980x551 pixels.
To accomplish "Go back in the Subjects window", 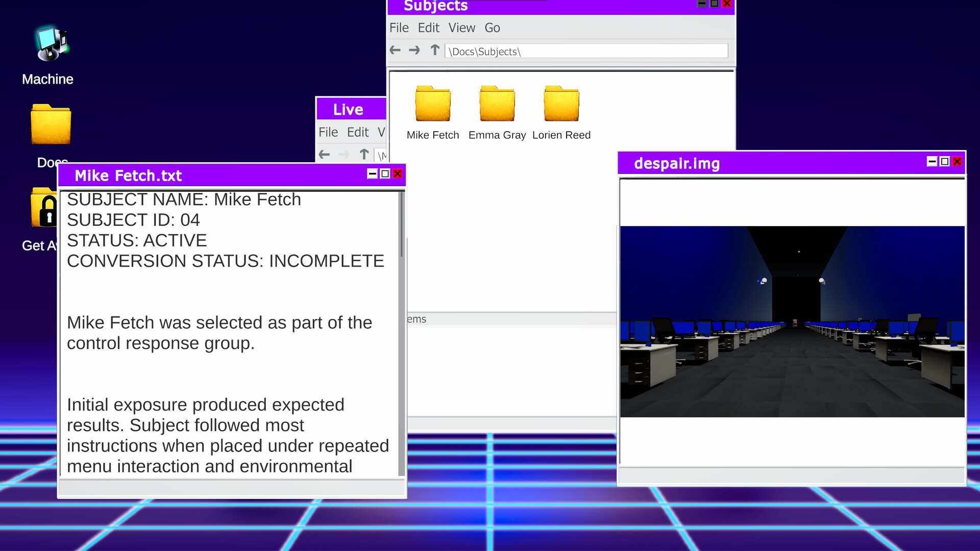I will pos(395,50).
